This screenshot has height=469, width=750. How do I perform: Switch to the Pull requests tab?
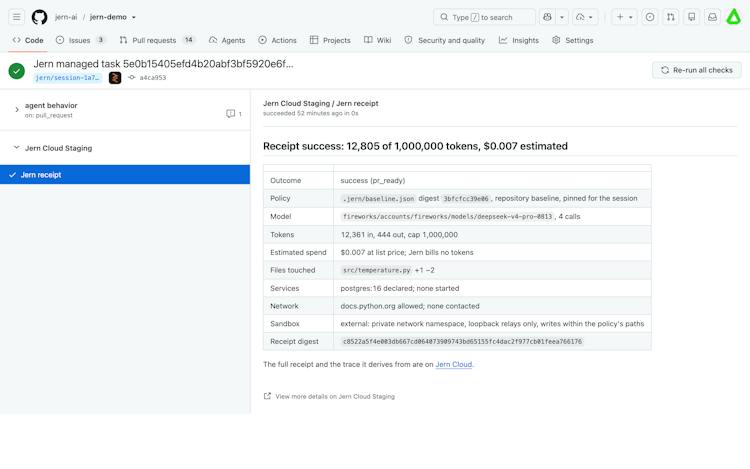pyautogui.click(x=156, y=40)
